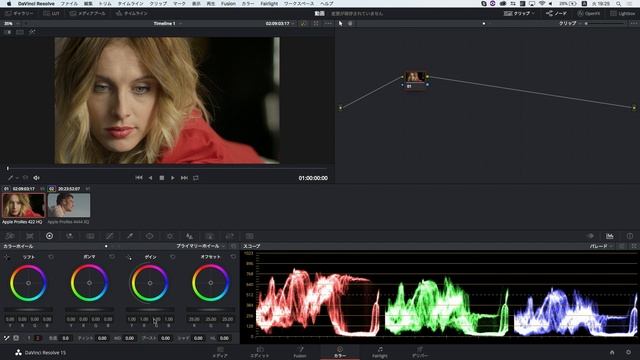Screen dimensions: 640x360
Task: Reset all Primaries Wheels grades
Action: [233, 246]
